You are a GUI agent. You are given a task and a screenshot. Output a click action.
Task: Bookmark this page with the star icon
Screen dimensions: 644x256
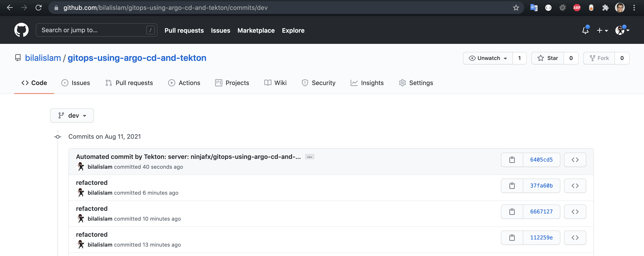(516, 8)
